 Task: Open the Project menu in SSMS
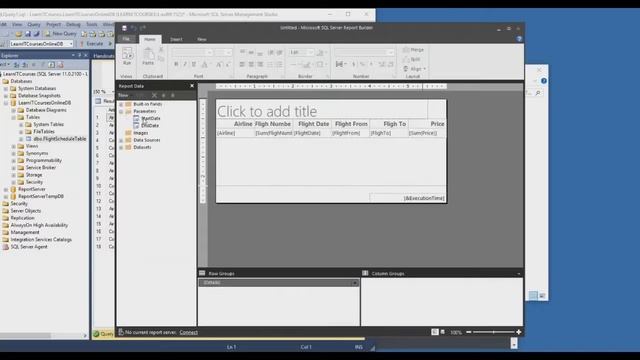click(53, 24)
